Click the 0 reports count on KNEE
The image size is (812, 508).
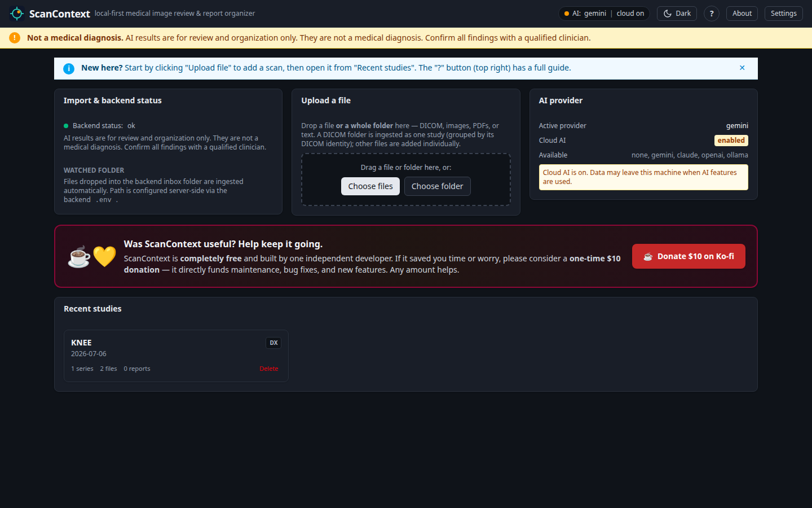(137, 369)
